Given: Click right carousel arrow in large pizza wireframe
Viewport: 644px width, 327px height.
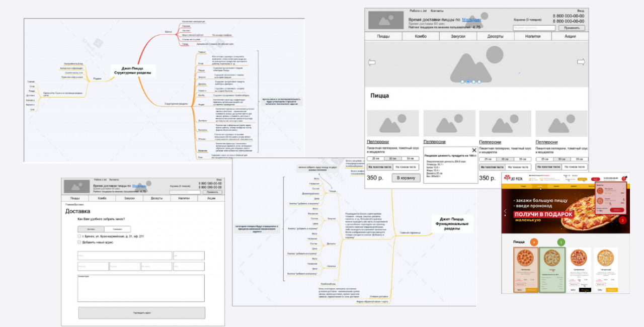Looking at the screenshot, I should [x=581, y=62].
